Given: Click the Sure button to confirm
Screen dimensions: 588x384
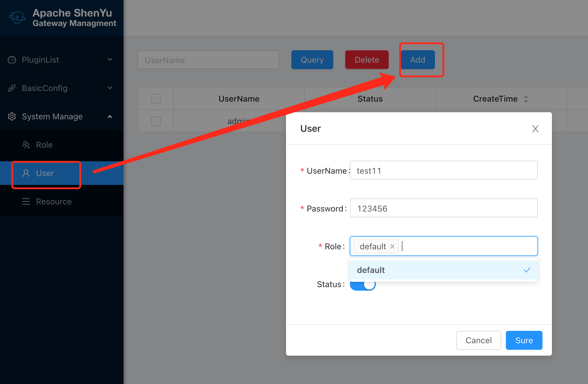Looking at the screenshot, I should click(524, 340).
